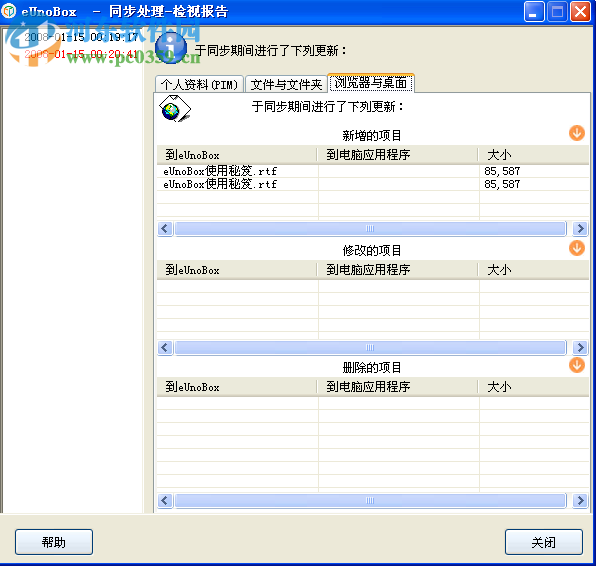Click the orange arrow beside 删除的项目
The height and width of the screenshot is (566, 598).
pos(577,365)
